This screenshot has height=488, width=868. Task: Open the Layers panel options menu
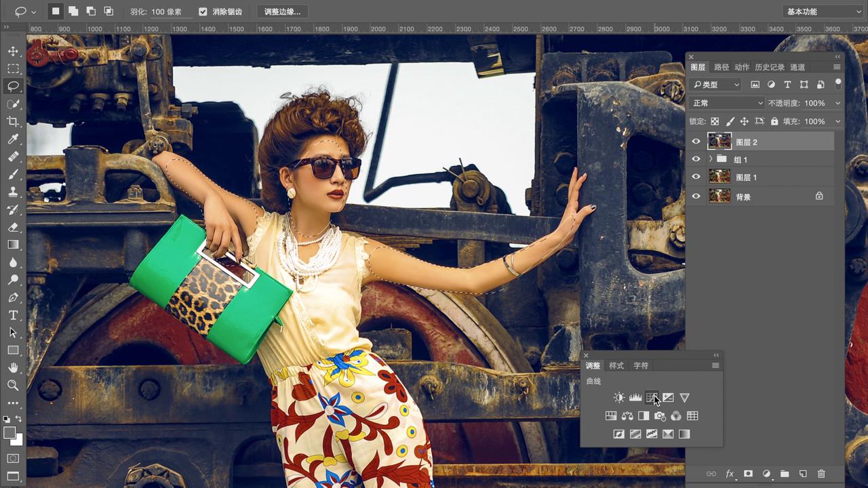coord(837,67)
